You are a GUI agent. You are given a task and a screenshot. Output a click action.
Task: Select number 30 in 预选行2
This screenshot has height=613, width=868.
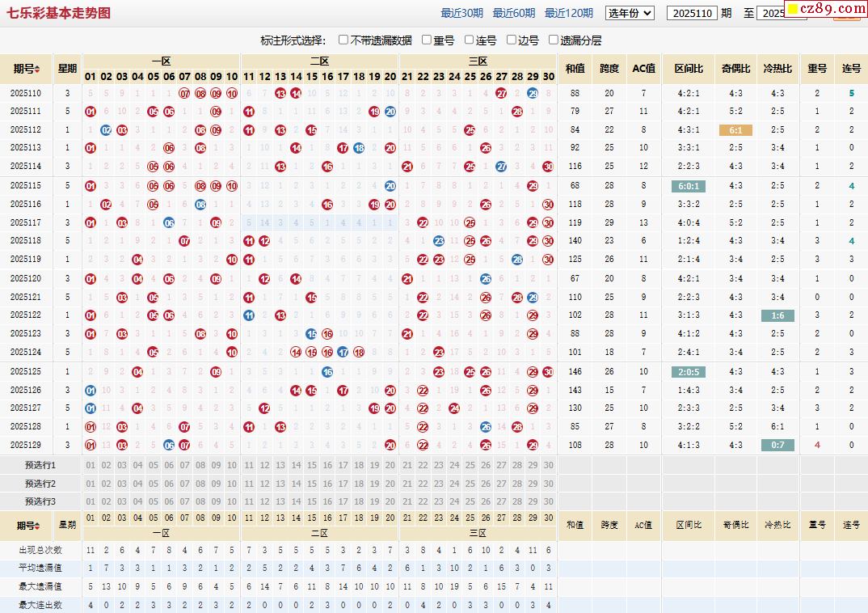tap(549, 484)
